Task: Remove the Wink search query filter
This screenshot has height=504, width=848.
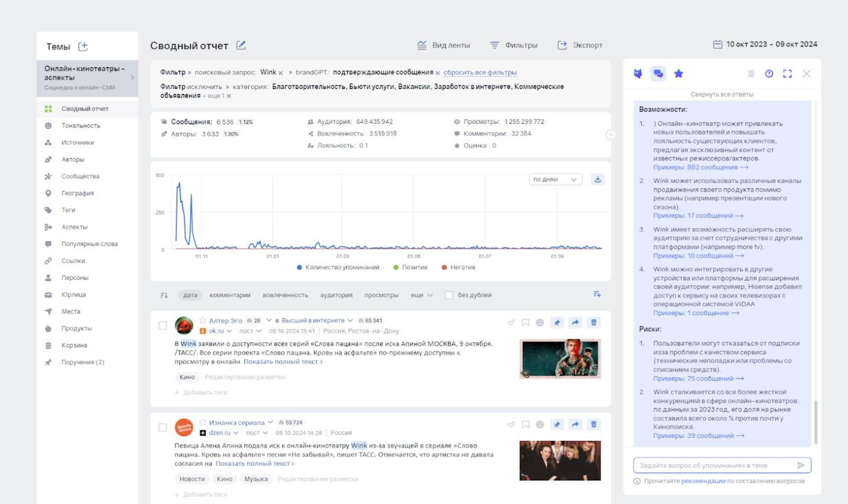Action: (281, 73)
